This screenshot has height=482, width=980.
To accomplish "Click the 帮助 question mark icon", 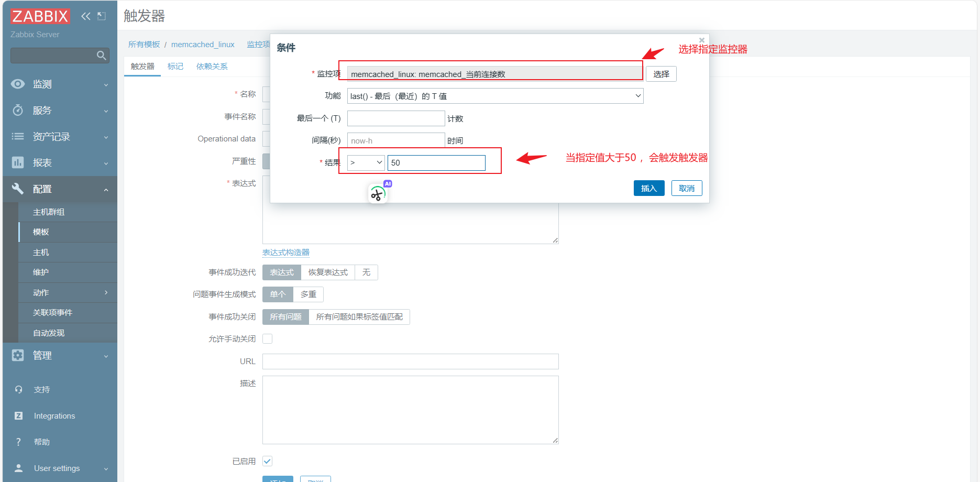I will [19, 442].
